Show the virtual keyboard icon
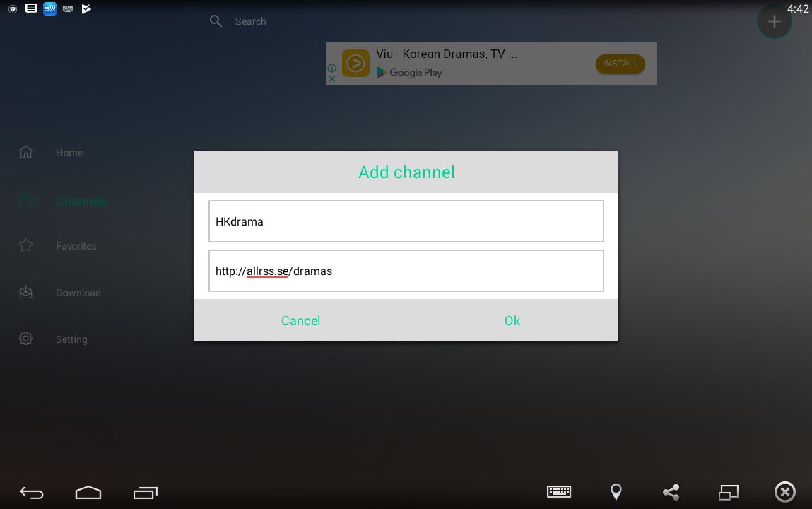The width and height of the screenshot is (812, 509). coord(559,492)
